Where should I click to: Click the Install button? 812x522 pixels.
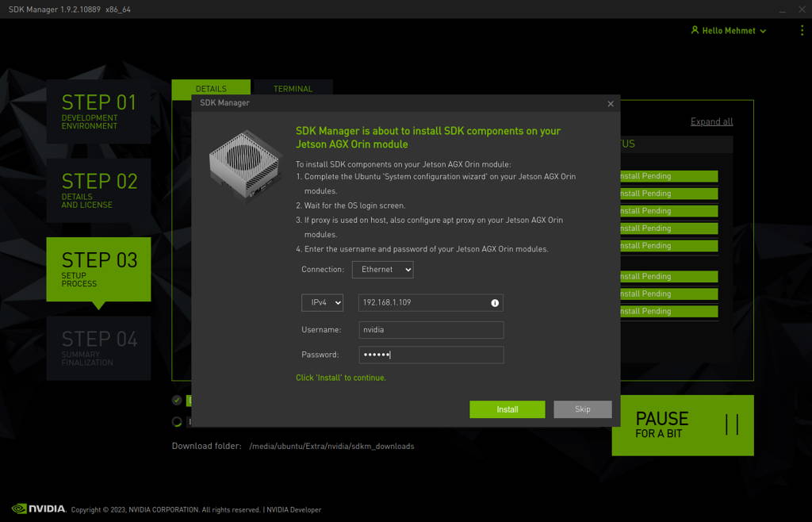pyautogui.click(x=507, y=409)
